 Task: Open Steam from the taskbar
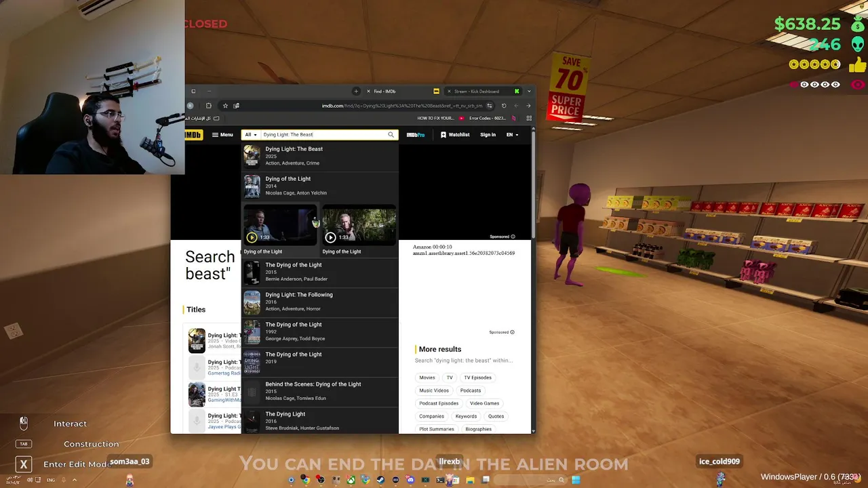click(x=380, y=480)
